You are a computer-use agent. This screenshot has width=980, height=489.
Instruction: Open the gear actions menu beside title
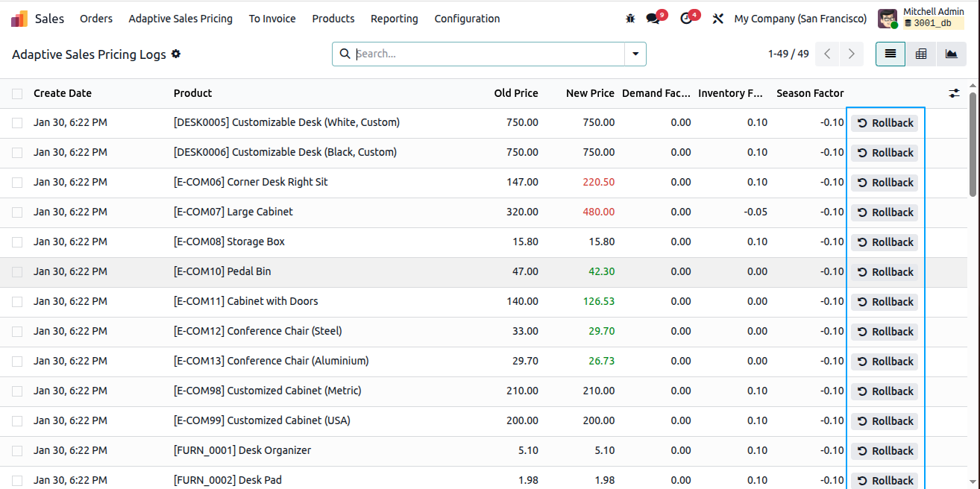pos(176,54)
